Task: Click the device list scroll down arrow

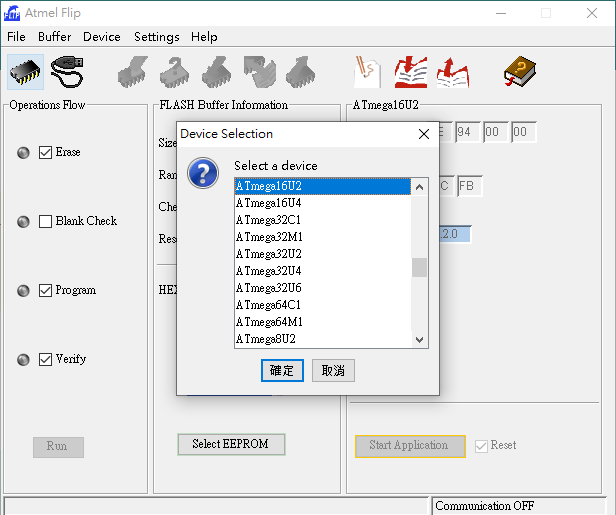Action: click(x=419, y=339)
